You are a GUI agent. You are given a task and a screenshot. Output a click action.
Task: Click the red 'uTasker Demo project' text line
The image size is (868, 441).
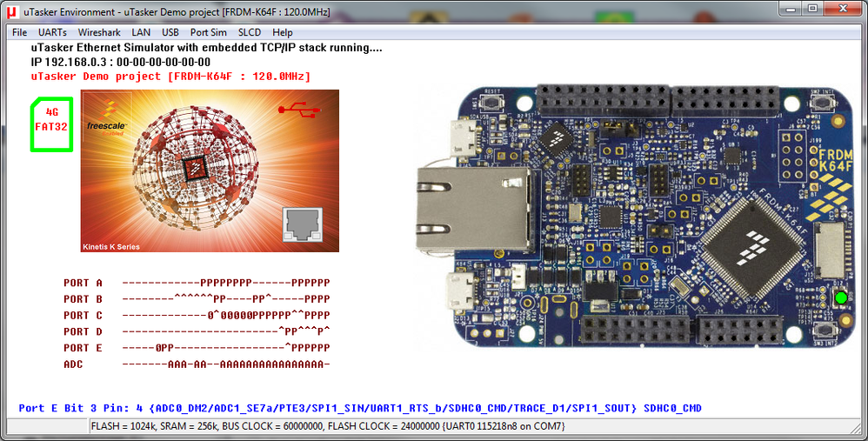click(170, 77)
